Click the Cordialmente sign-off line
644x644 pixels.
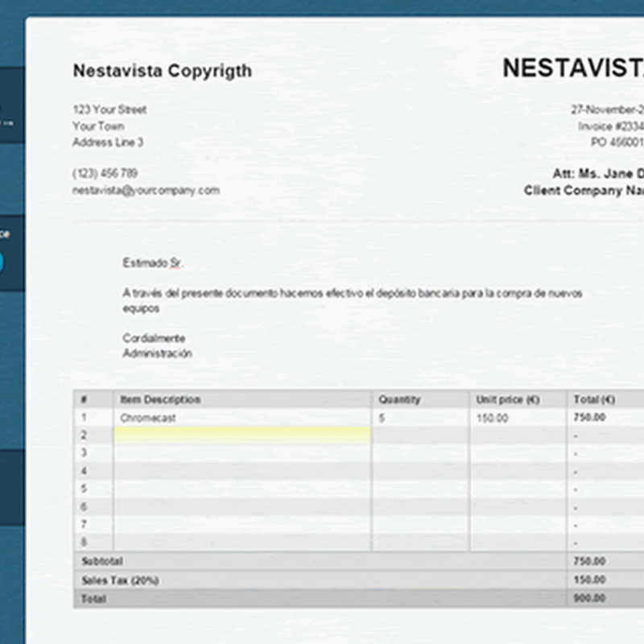coord(154,338)
